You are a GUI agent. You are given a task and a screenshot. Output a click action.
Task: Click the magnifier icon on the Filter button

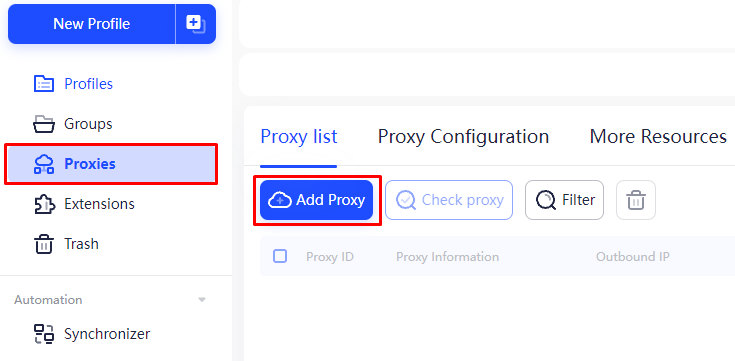point(545,200)
